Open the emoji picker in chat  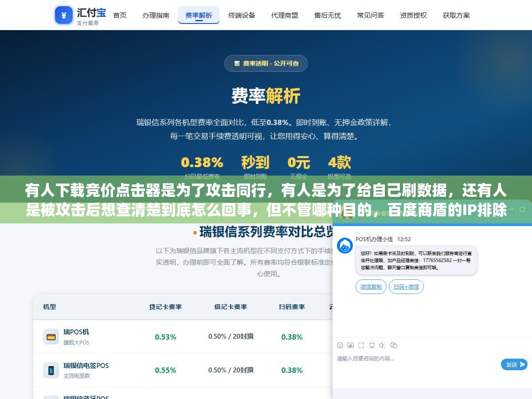pyautogui.click(x=340, y=345)
